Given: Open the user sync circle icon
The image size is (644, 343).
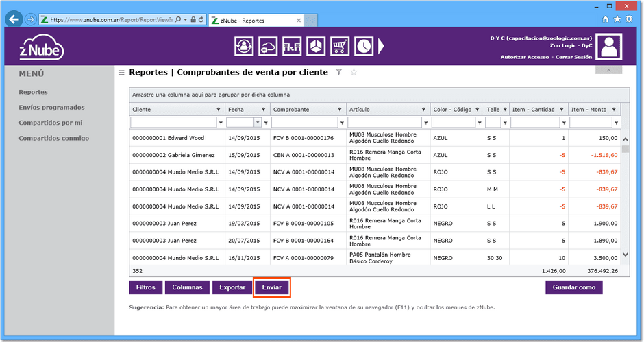Looking at the screenshot, I should point(244,46).
